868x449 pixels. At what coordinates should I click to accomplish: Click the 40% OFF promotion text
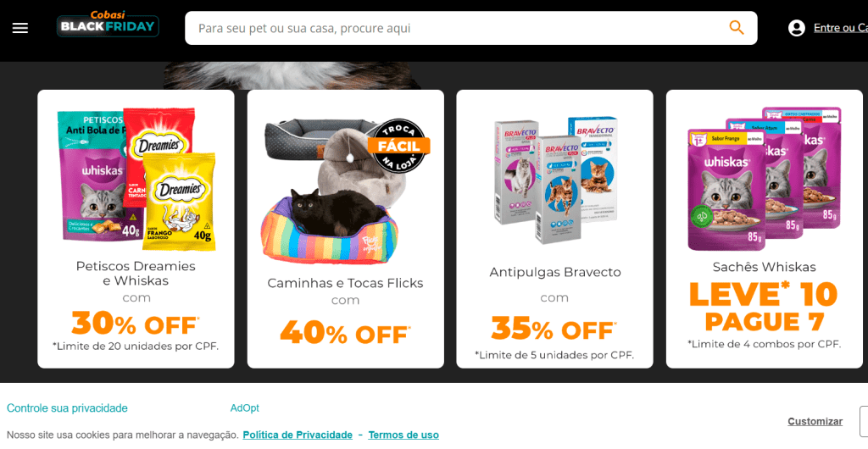tap(345, 332)
